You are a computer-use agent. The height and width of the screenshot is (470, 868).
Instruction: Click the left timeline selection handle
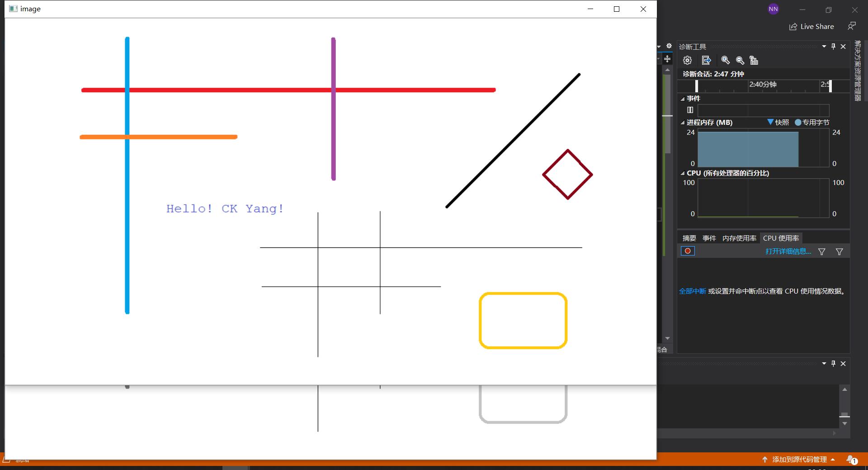click(x=697, y=86)
